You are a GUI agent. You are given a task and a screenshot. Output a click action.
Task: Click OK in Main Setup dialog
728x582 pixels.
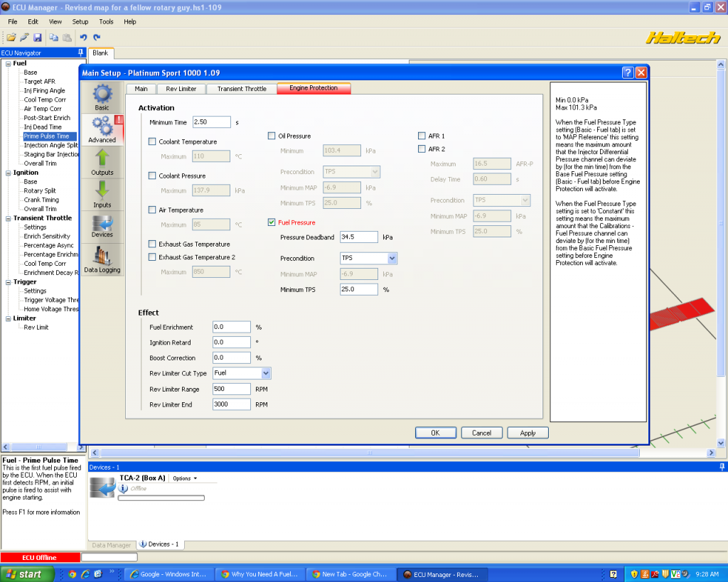pyautogui.click(x=436, y=433)
